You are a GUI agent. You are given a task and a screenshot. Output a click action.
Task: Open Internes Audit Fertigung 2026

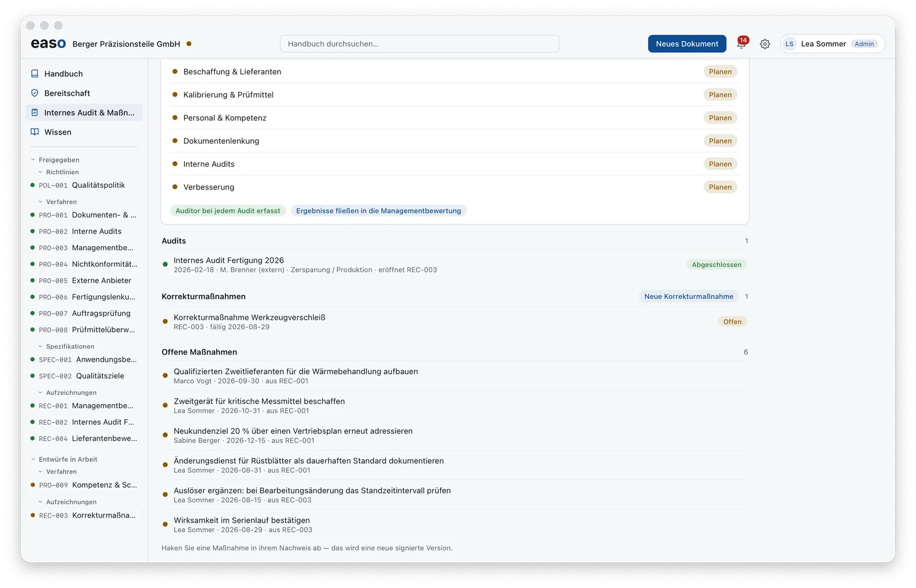455,265
